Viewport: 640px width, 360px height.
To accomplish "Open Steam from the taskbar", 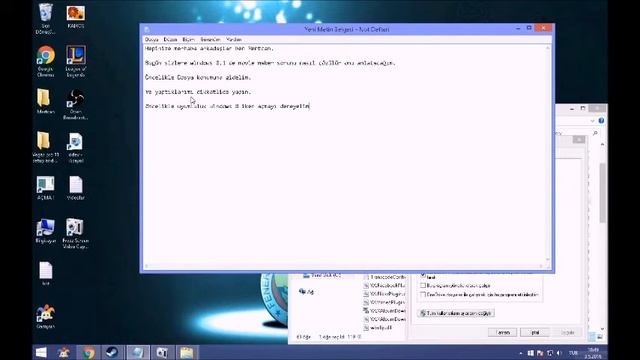I will [112, 352].
